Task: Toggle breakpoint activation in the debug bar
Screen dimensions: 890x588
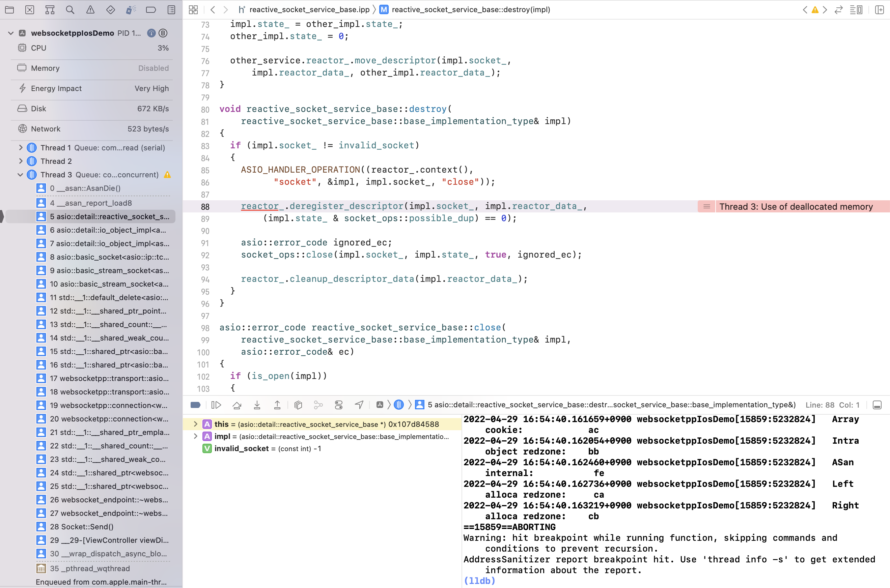Action: [195, 405]
